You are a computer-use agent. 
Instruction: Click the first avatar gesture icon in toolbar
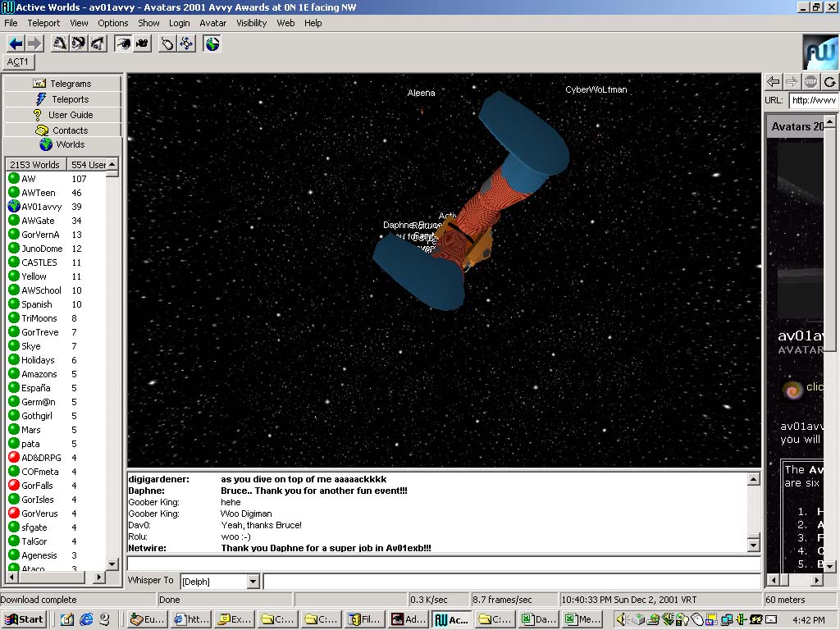(60, 43)
